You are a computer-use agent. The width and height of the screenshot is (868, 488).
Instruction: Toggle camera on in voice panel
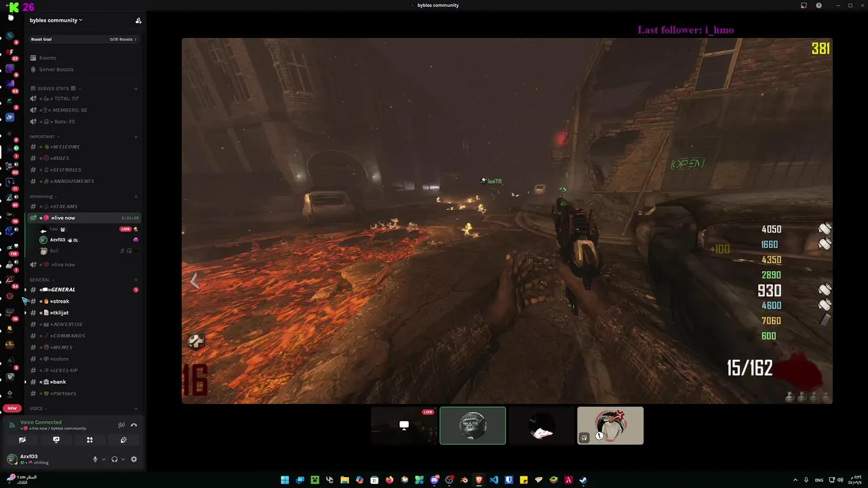[22, 440]
